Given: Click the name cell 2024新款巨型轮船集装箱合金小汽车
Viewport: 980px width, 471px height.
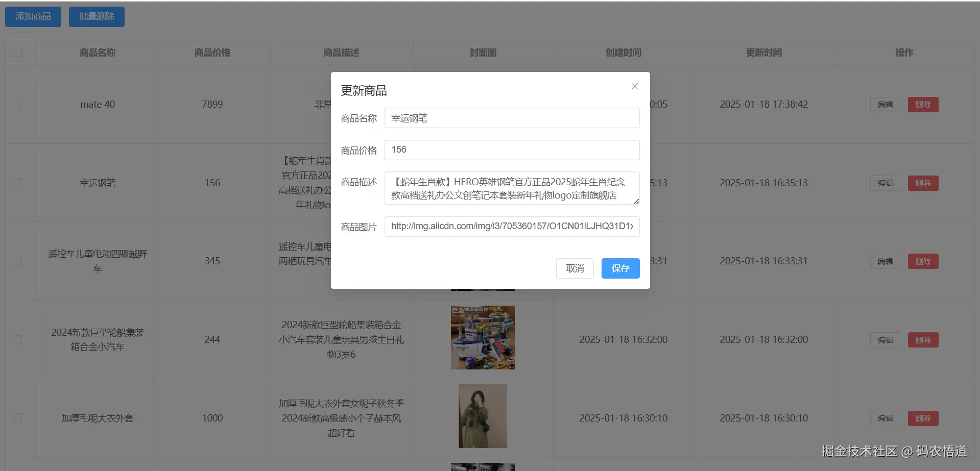Looking at the screenshot, I should coord(98,339).
